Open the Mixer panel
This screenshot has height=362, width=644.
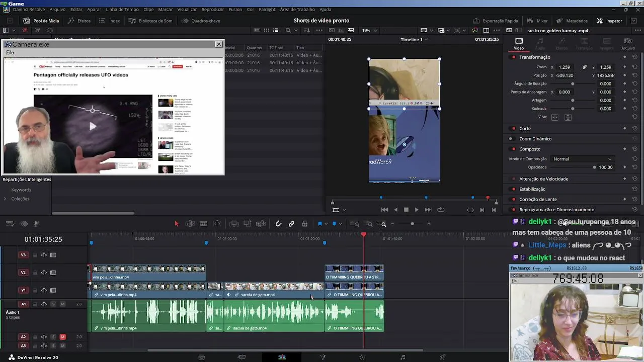(537, 21)
